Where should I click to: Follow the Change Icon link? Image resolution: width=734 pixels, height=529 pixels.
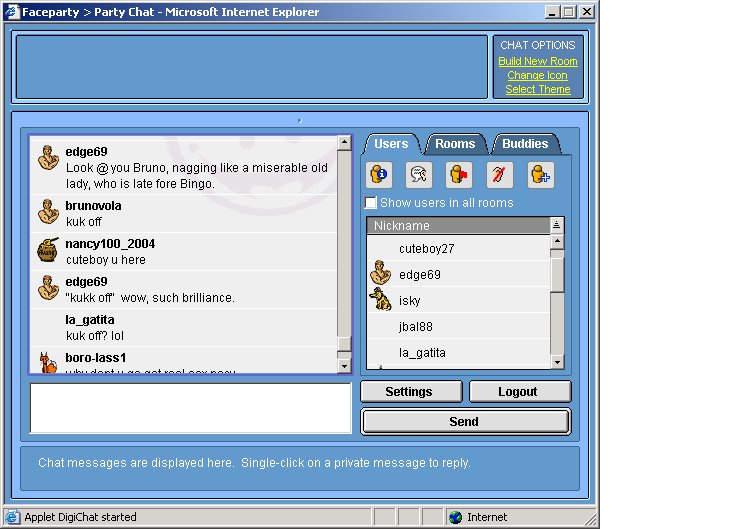[537, 75]
